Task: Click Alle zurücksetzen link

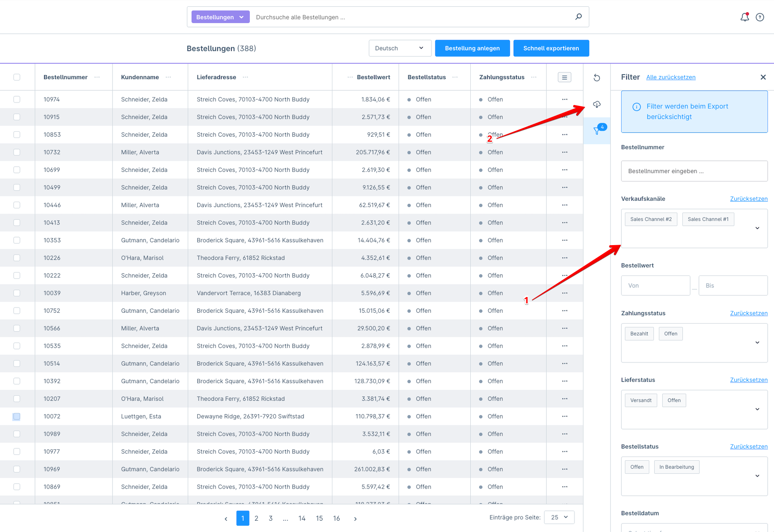Action: [671, 77]
